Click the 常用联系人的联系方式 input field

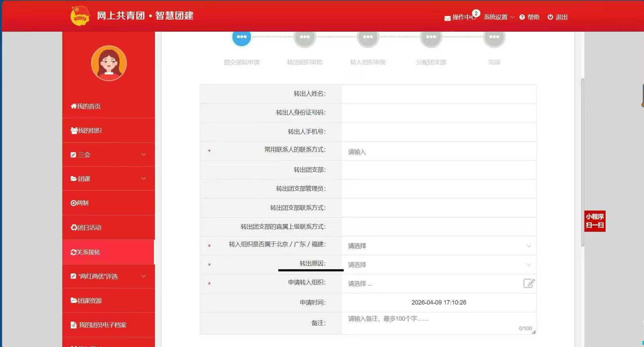tap(438, 152)
